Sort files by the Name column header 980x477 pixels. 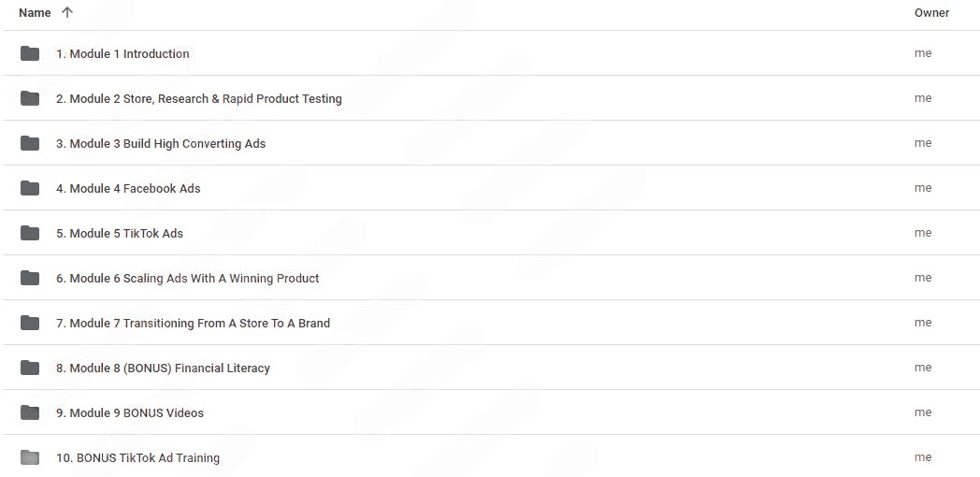(x=35, y=13)
